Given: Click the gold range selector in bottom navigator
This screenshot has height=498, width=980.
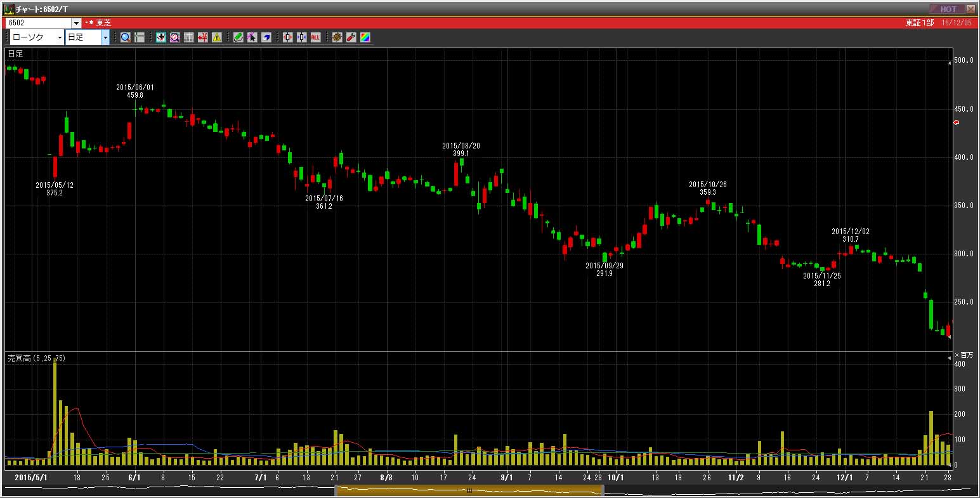Looking at the screenshot, I should tap(469, 490).
